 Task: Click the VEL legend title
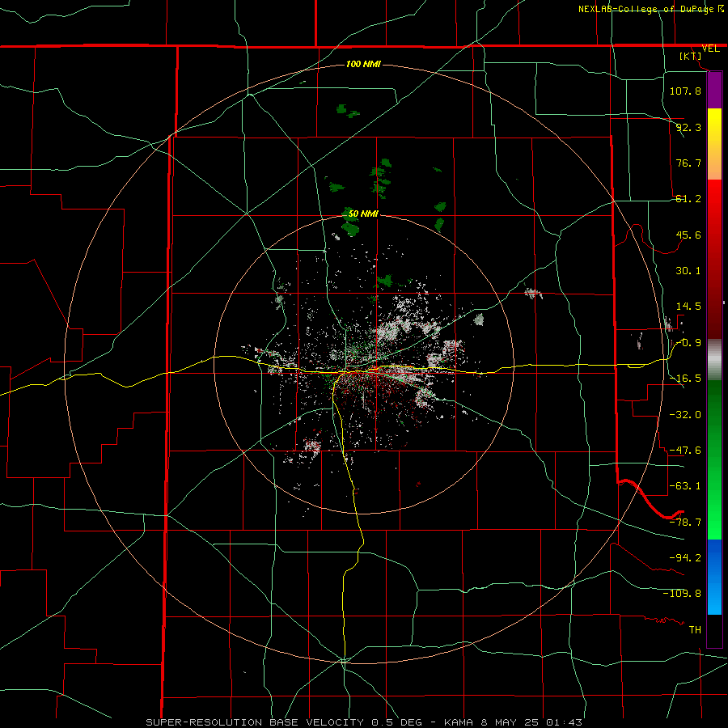click(x=710, y=49)
